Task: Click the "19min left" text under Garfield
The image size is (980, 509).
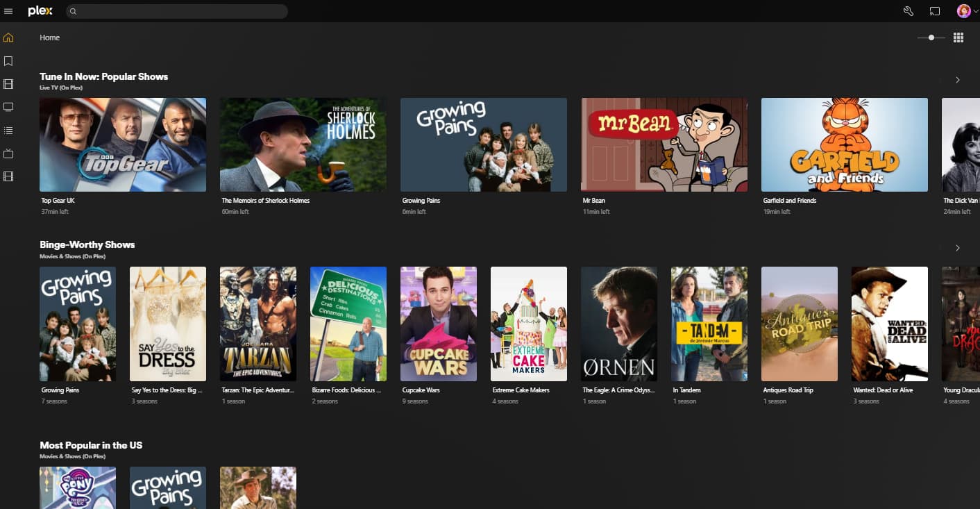Action: pos(777,212)
